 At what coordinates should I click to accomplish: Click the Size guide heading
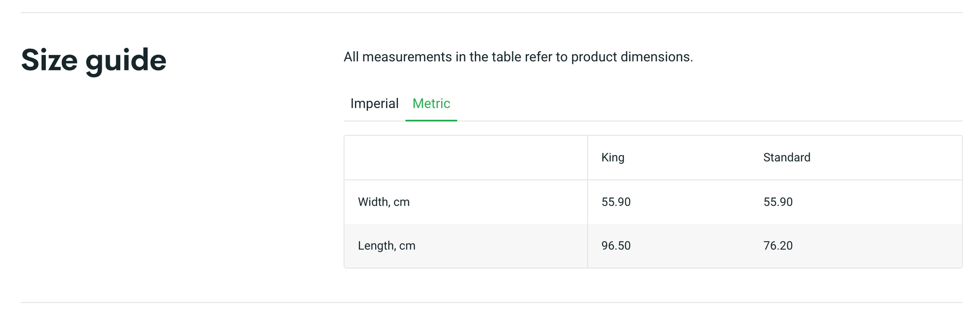click(94, 60)
